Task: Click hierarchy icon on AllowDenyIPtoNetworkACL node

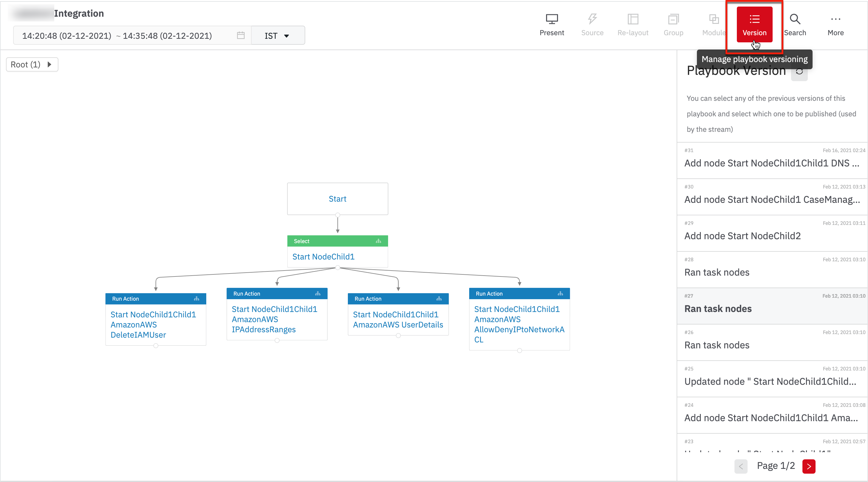Action: point(560,293)
